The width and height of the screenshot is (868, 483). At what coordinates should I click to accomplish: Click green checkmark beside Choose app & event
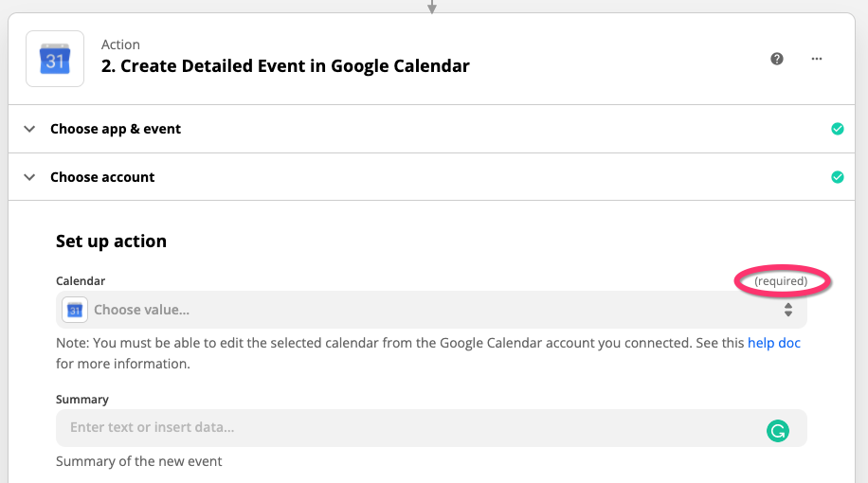837,129
